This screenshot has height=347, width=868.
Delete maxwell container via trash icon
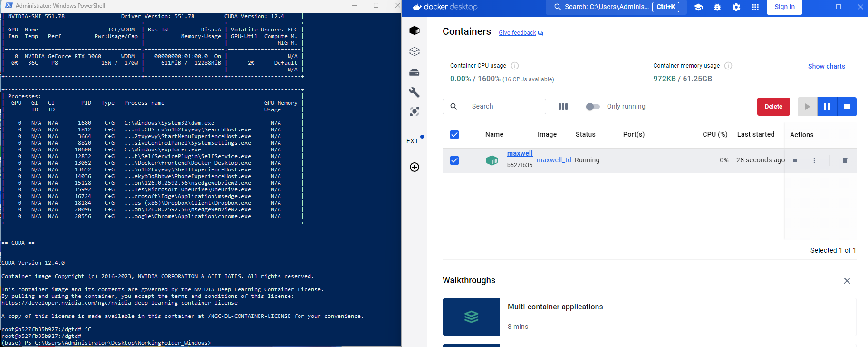coord(845,160)
